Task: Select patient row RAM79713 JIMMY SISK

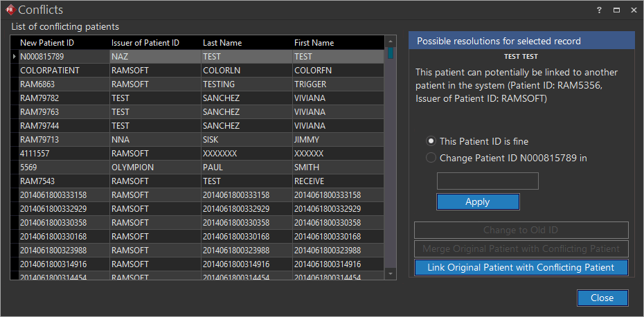Action: click(39, 140)
